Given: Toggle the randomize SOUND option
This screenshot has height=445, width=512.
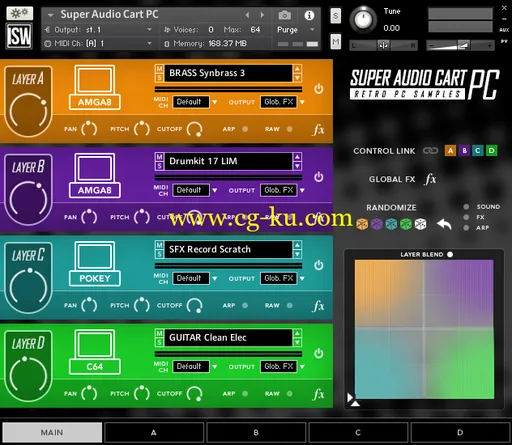Looking at the screenshot, I should [x=466, y=207].
